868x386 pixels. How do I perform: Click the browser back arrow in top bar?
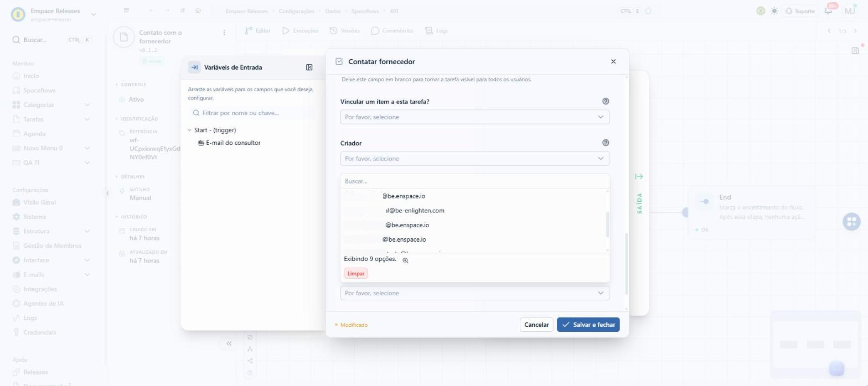[152, 11]
